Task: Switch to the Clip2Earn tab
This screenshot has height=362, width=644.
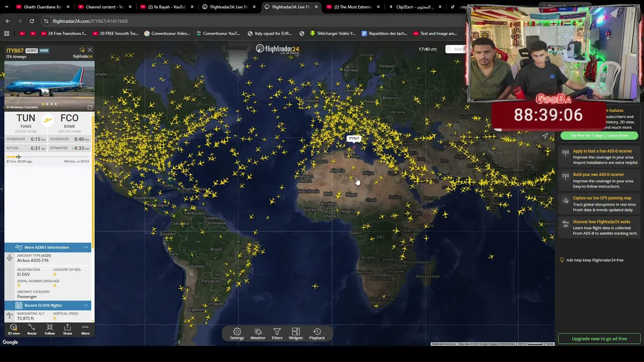Action: tap(415, 7)
